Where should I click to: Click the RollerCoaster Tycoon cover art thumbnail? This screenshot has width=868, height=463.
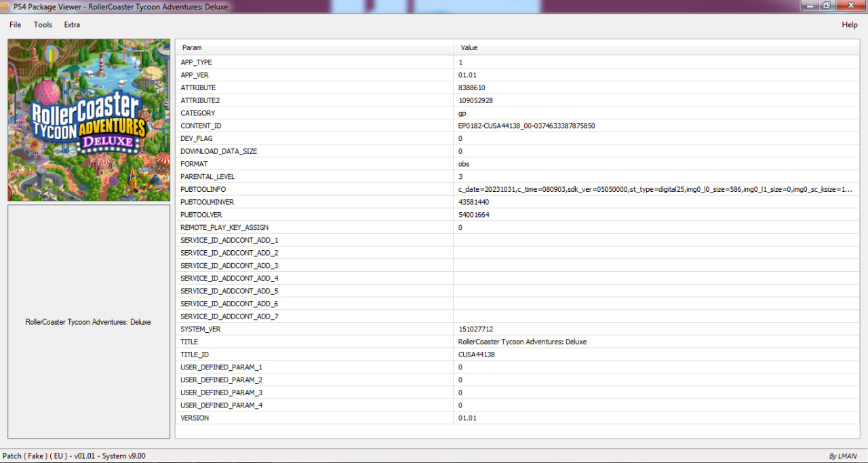click(x=89, y=120)
